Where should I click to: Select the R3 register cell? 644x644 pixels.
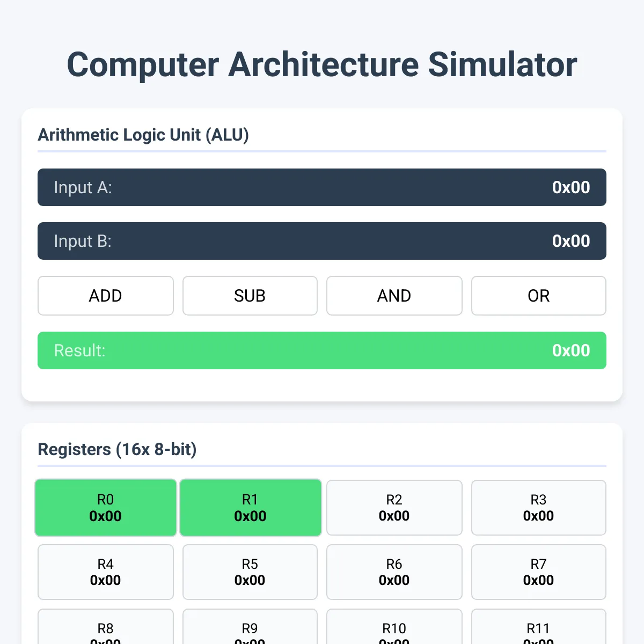pos(539,508)
